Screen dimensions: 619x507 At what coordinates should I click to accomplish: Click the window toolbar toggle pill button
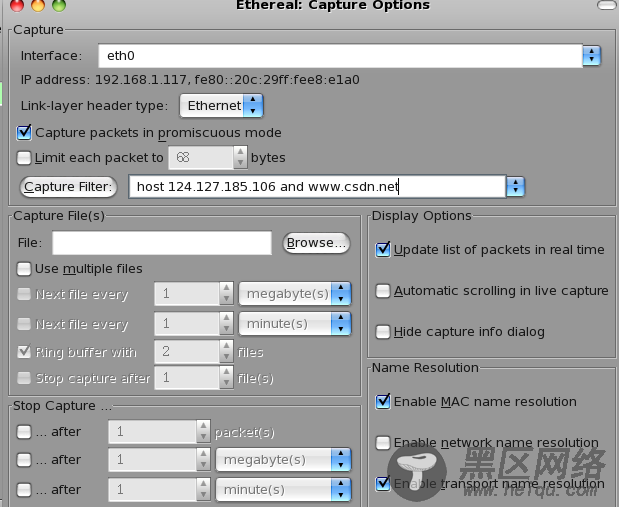tap(607, 5)
